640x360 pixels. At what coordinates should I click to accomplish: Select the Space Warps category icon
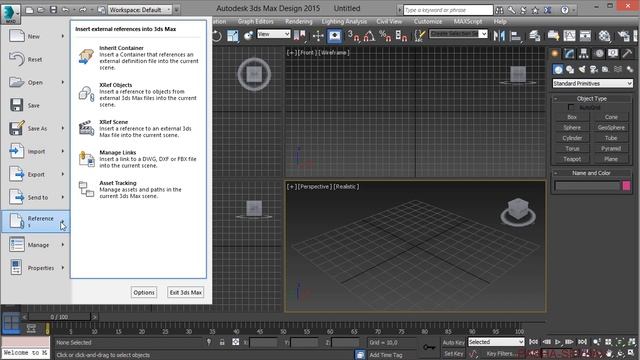618,69
